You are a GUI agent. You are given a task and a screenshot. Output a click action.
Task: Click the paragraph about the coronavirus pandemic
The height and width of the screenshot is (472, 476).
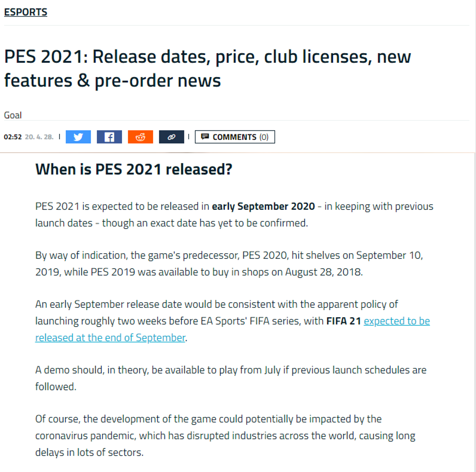click(225, 436)
